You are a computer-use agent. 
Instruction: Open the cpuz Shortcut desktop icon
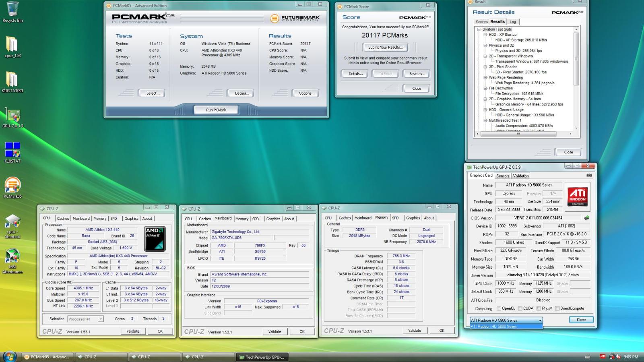click(x=12, y=227)
